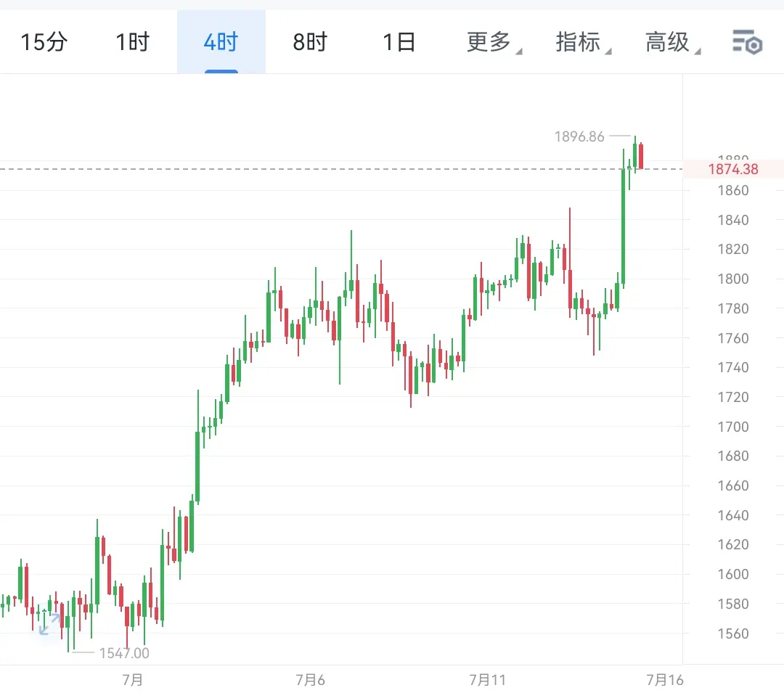This screenshot has width=784, height=693.
Task: Expand the 更多 timeframe dropdown
Action: pos(493,42)
